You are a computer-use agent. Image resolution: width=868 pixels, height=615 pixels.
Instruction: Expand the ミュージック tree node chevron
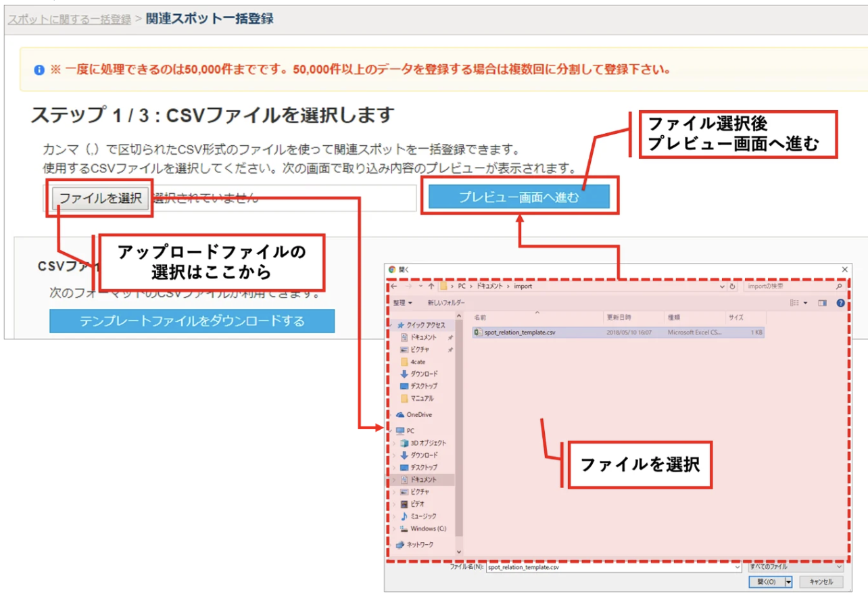394,516
